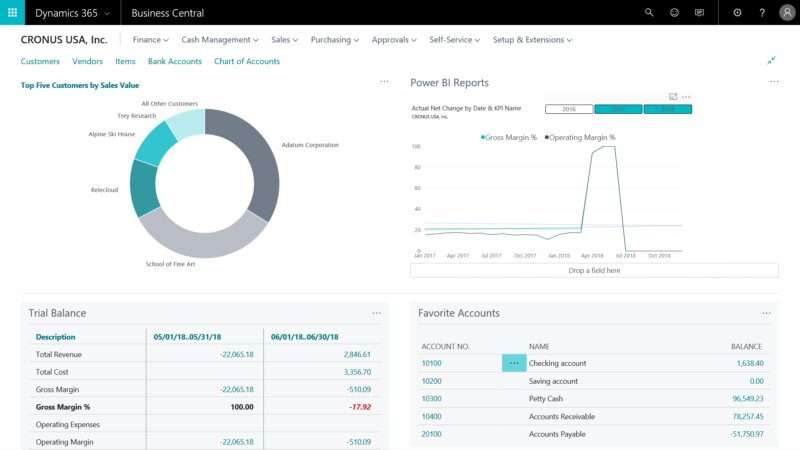Open the settings gear icon

[737, 13]
